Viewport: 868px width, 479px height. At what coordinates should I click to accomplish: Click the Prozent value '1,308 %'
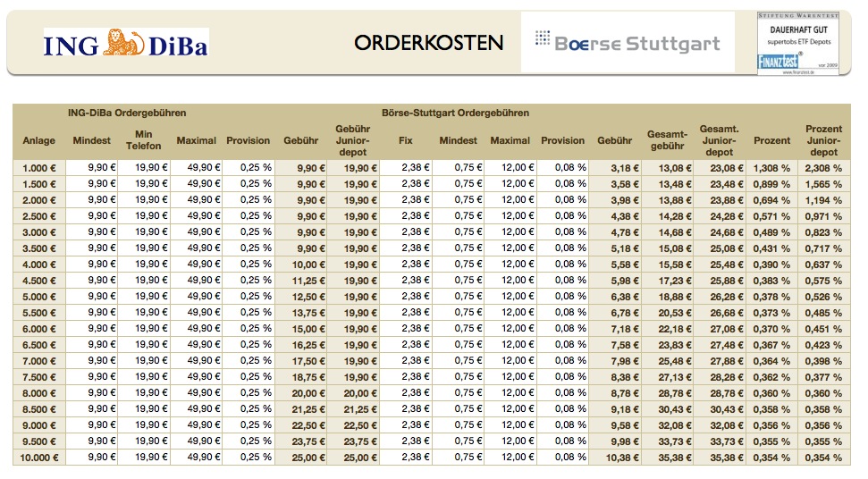771,168
